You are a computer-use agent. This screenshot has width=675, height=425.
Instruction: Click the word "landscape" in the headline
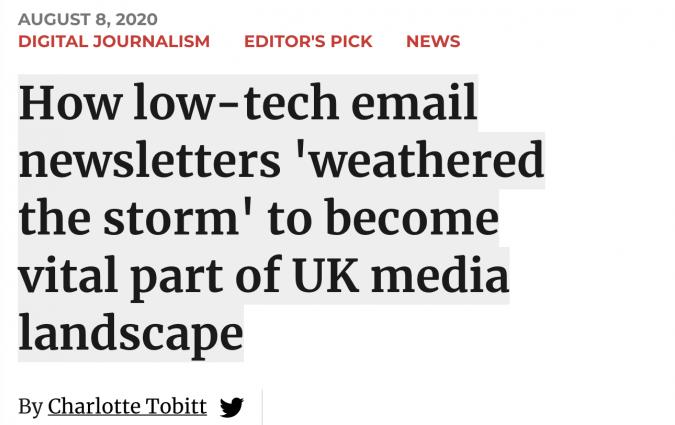(131, 332)
